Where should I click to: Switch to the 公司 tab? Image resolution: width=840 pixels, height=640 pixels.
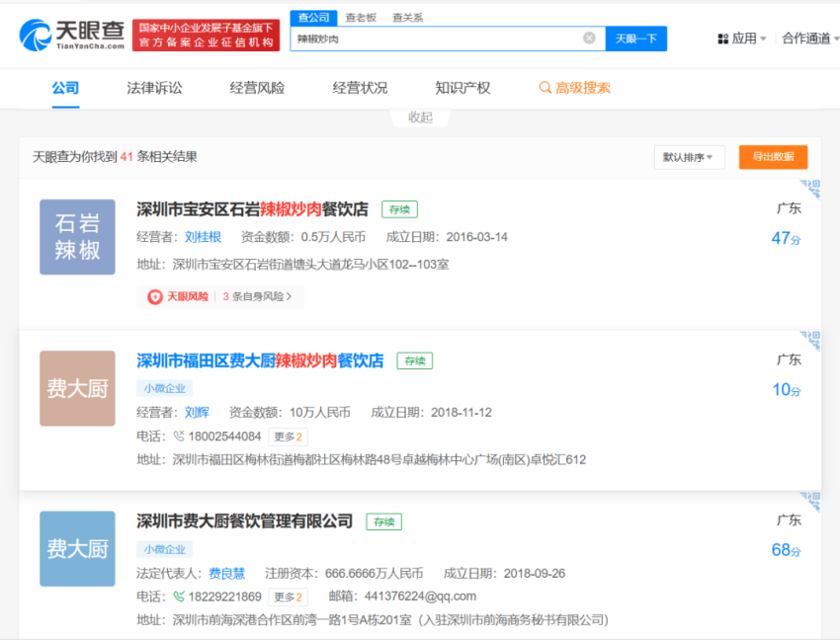pyautogui.click(x=65, y=88)
